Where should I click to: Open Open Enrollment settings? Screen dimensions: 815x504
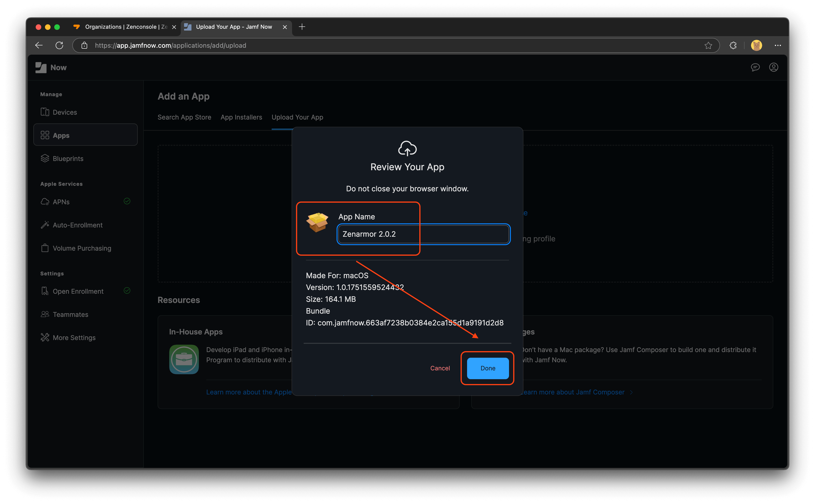point(78,291)
